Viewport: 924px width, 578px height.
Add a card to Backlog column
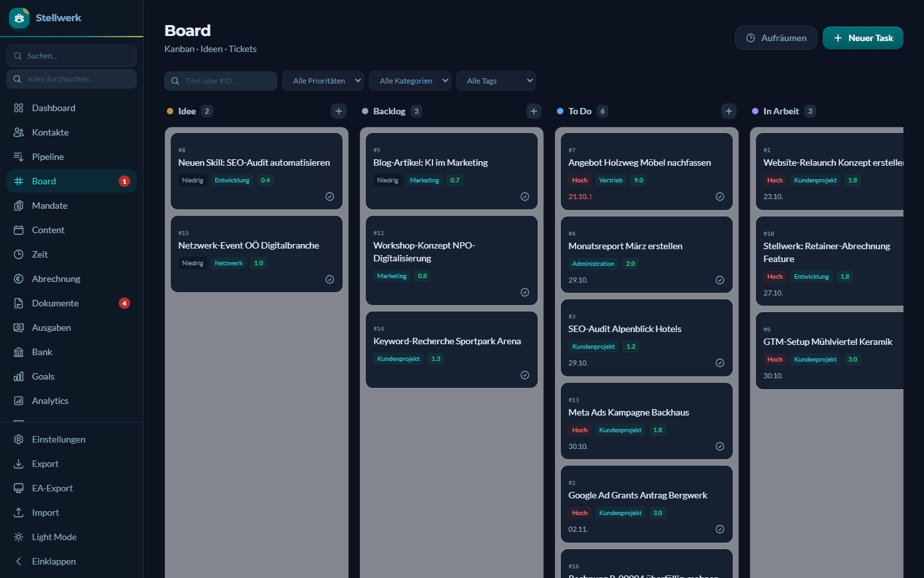(534, 111)
